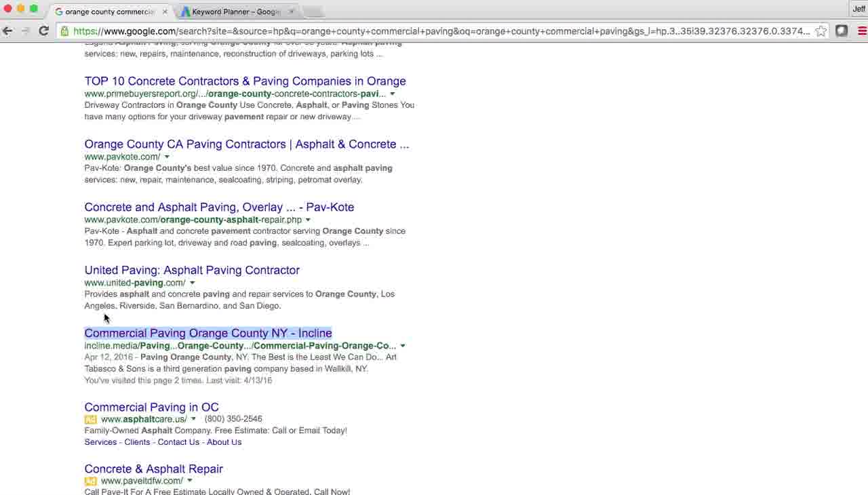Switch to the Keyword Planner tab
The width and height of the screenshot is (868, 495).
[x=237, y=12]
